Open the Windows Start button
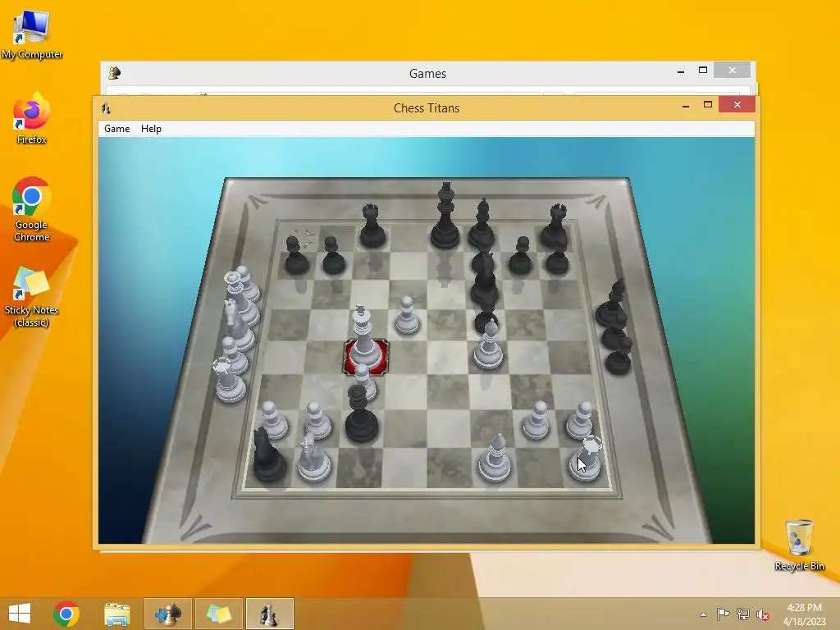Viewport: 840px width, 630px height. point(20,614)
